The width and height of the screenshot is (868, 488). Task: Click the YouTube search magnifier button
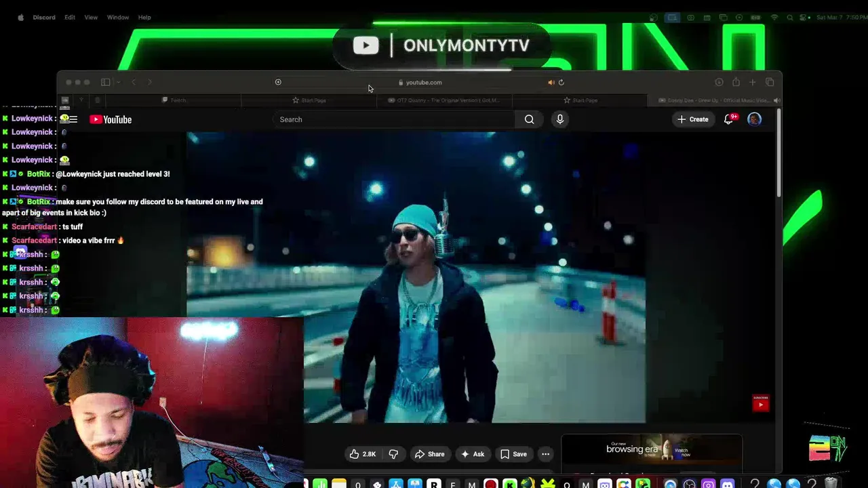pos(529,119)
